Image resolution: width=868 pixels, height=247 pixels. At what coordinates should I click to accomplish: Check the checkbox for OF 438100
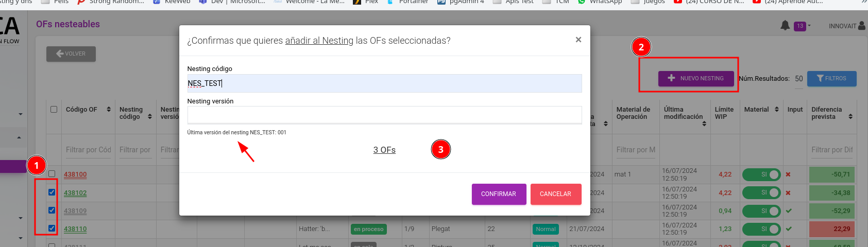pyautogui.click(x=52, y=173)
